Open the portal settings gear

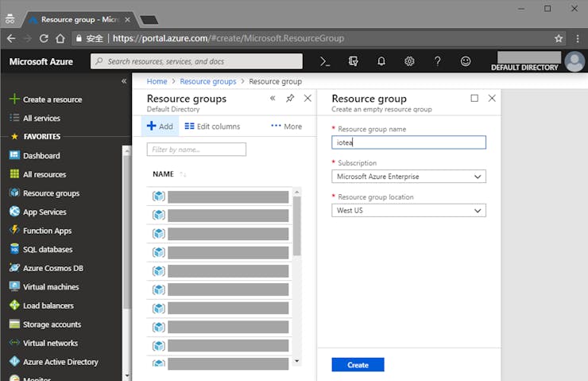click(409, 61)
